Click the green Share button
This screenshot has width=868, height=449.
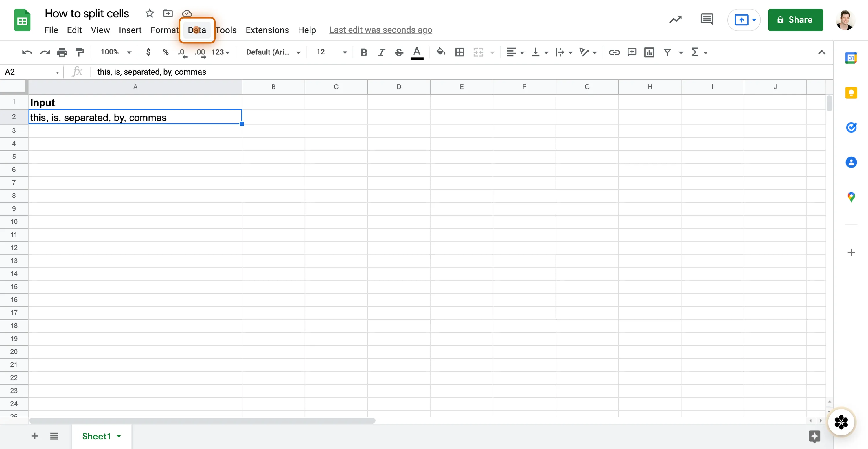pyautogui.click(x=795, y=20)
